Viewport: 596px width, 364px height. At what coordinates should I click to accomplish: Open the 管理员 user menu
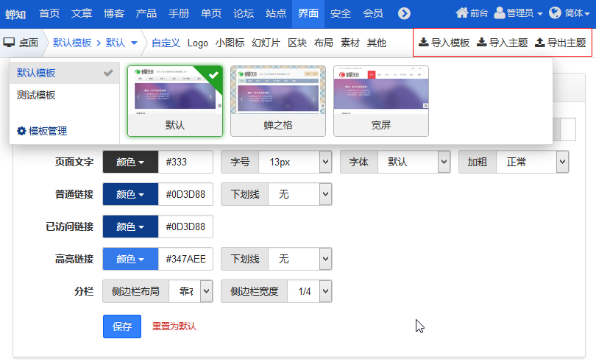pyautogui.click(x=518, y=13)
